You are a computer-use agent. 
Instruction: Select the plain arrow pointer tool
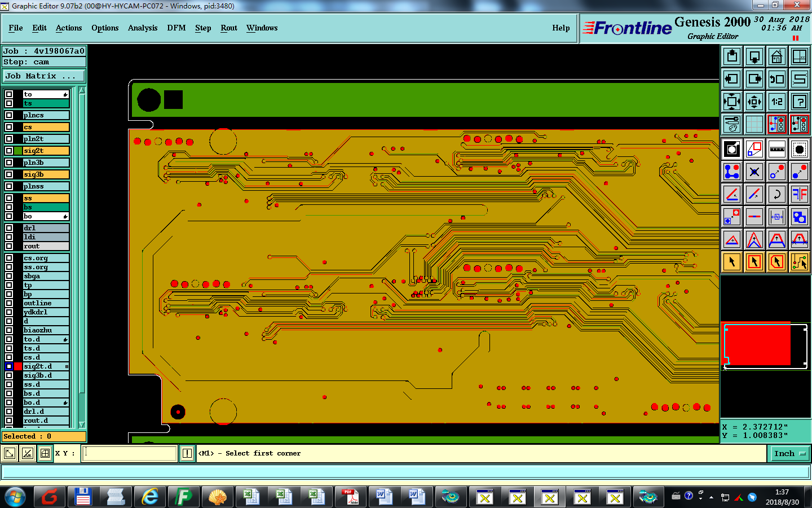732,262
